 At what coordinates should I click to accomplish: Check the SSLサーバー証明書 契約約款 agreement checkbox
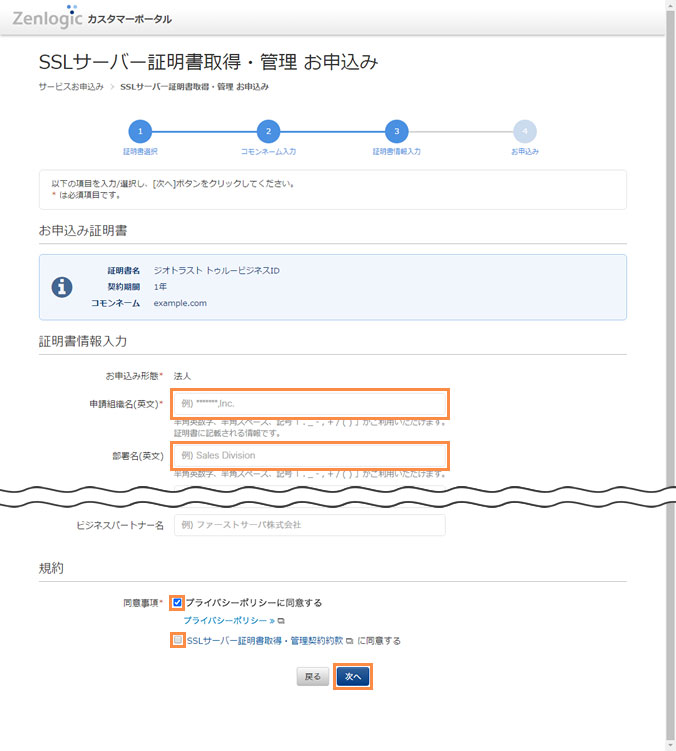177,640
